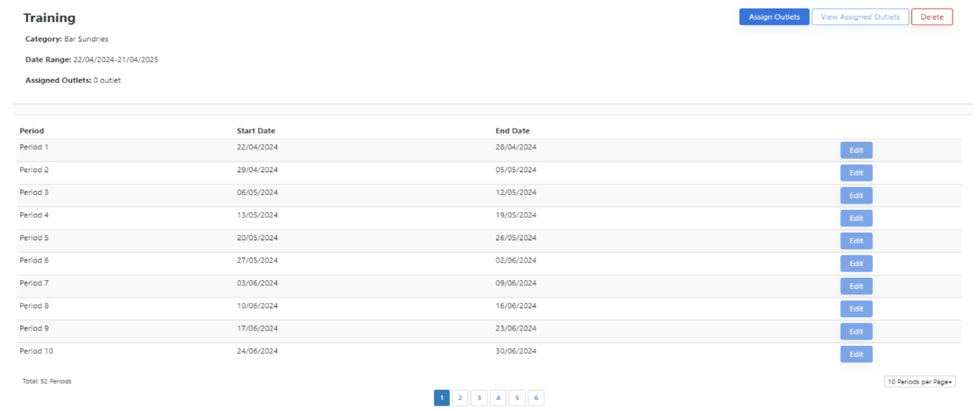Select Edit for Period 8

(856, 309)
